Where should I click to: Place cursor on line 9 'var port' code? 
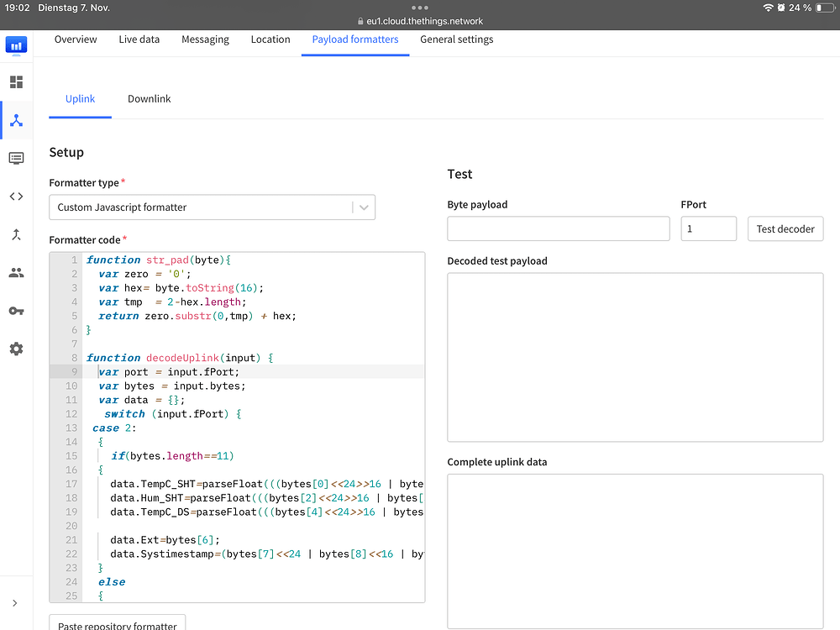pos(169,372)
